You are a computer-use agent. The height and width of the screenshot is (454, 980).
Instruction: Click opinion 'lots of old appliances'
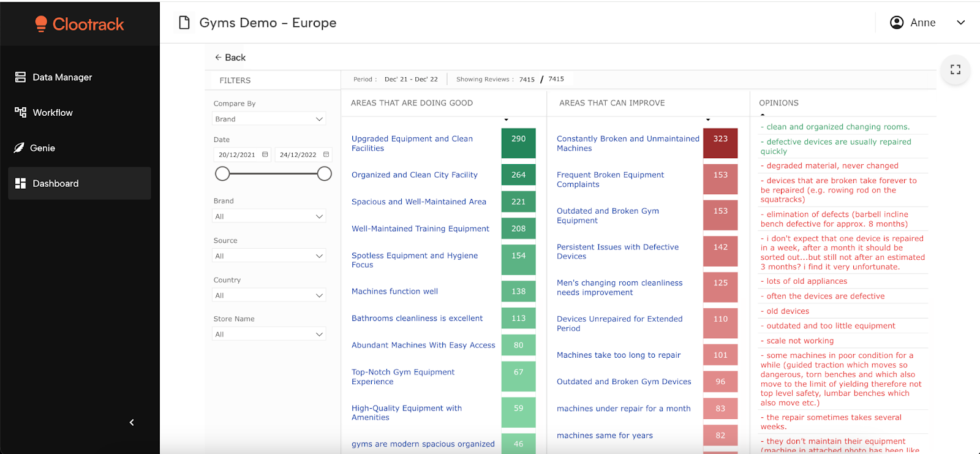(x=804, y=281)
